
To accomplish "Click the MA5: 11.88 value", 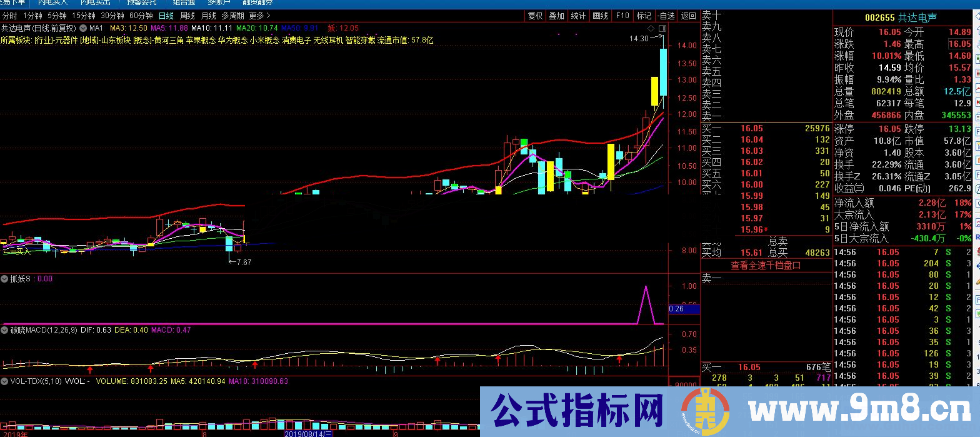I will coord(169,28).
